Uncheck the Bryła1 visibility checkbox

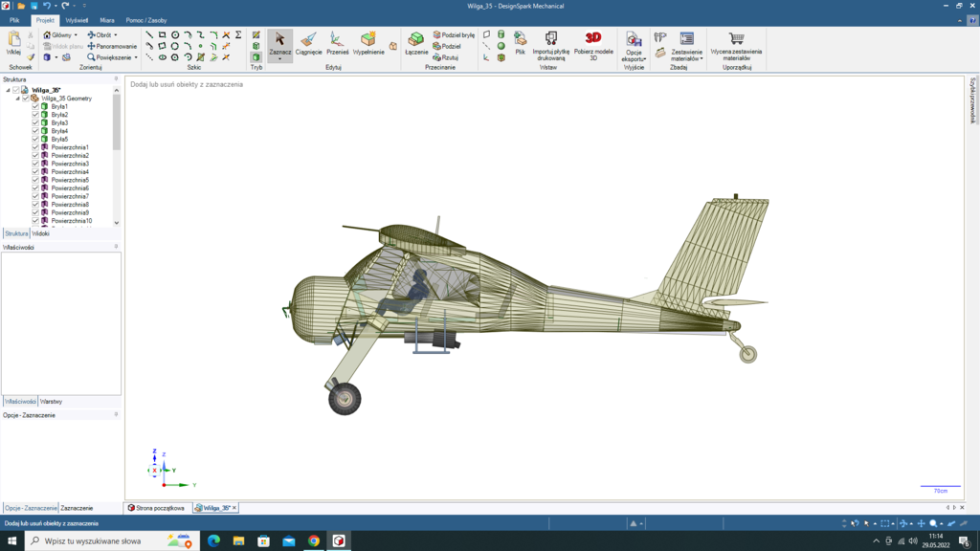(x=35, y=106)
